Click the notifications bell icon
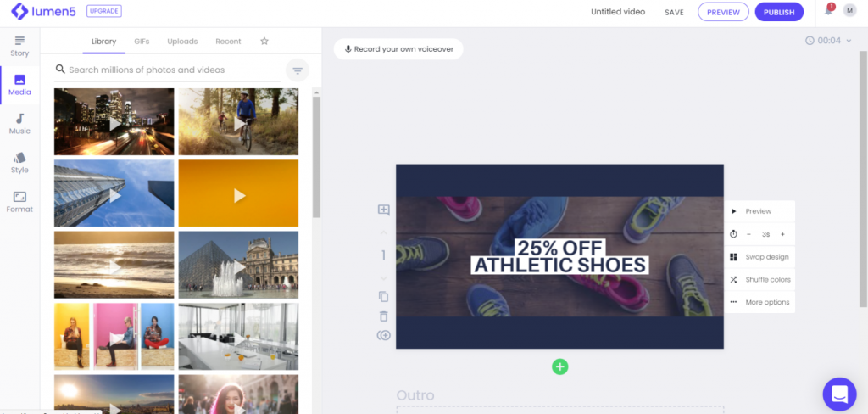Screen dimensions: 868x414 click(x=829, y=10)
